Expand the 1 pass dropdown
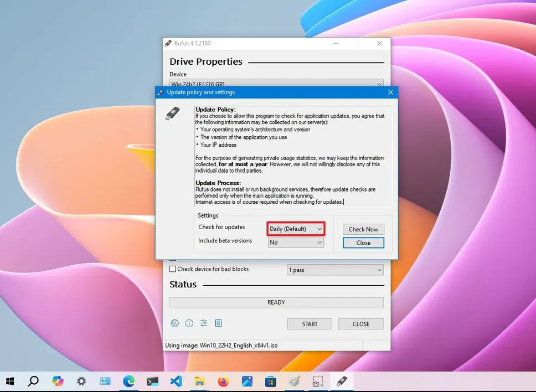The image size is (536, 392). point(335,270)
